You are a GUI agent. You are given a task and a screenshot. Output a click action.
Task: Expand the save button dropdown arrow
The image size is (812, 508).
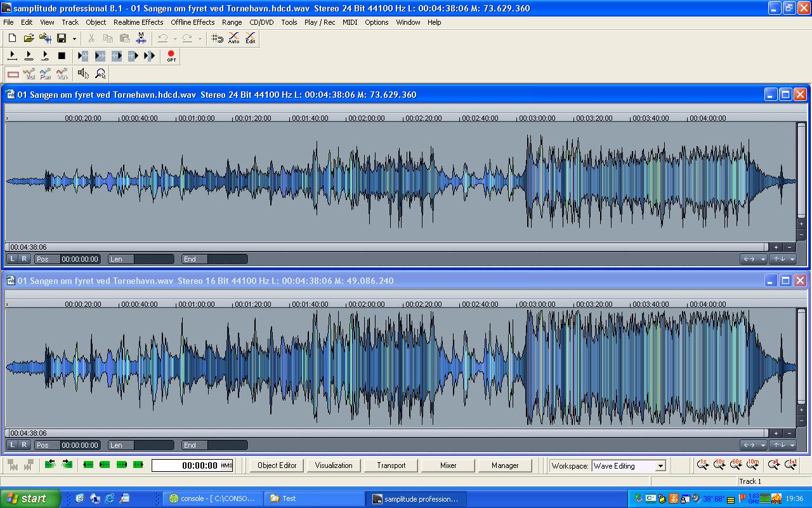coord(74,39)
